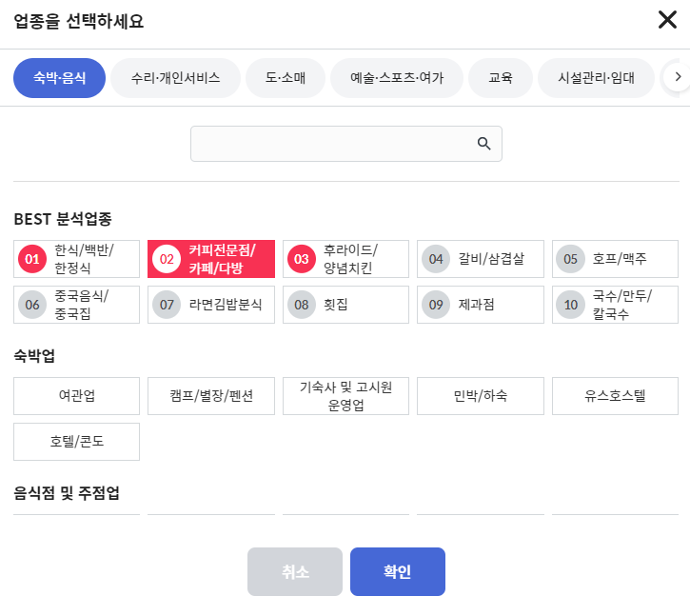Open the 도·소매 tab

[x=286, y=78]
